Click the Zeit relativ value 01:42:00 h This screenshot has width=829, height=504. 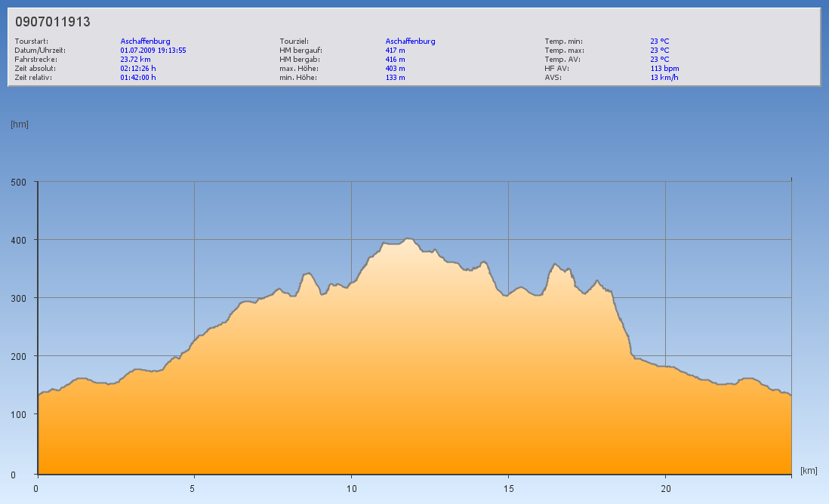138,77
